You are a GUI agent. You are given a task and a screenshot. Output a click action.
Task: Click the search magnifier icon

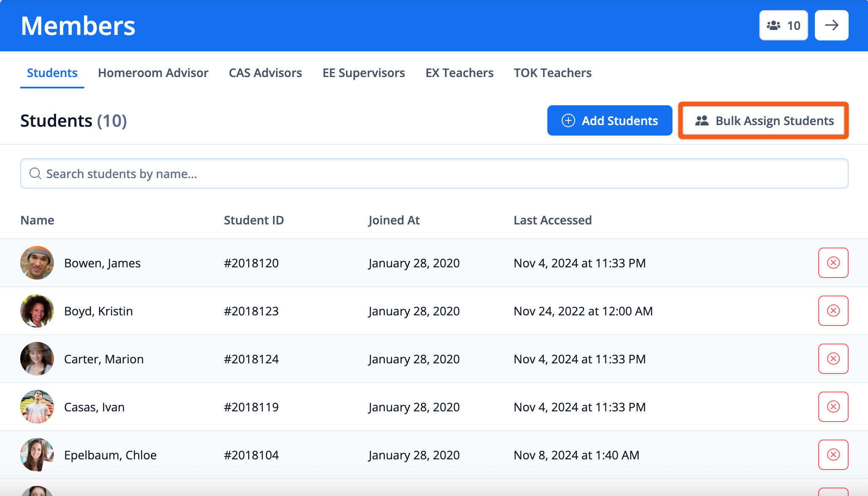(x=35, y=173)
